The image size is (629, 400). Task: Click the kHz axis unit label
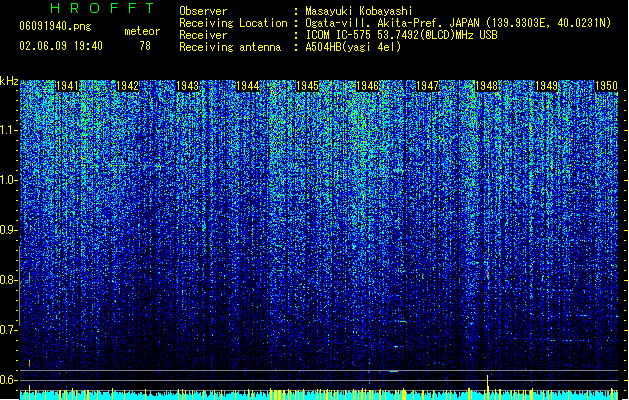point(9,81)
